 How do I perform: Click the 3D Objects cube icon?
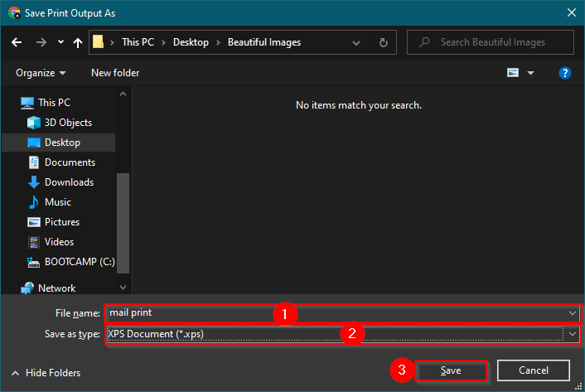[34, 123]
